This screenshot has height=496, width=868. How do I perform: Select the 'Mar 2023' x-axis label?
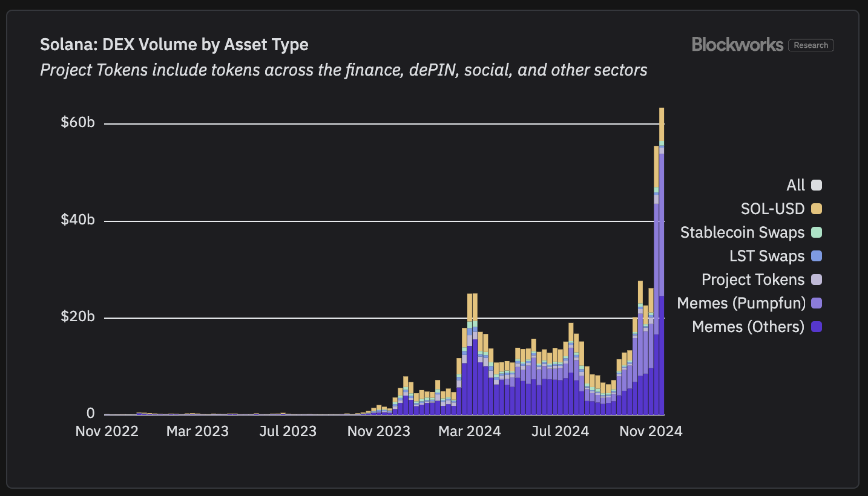(197, 431)
